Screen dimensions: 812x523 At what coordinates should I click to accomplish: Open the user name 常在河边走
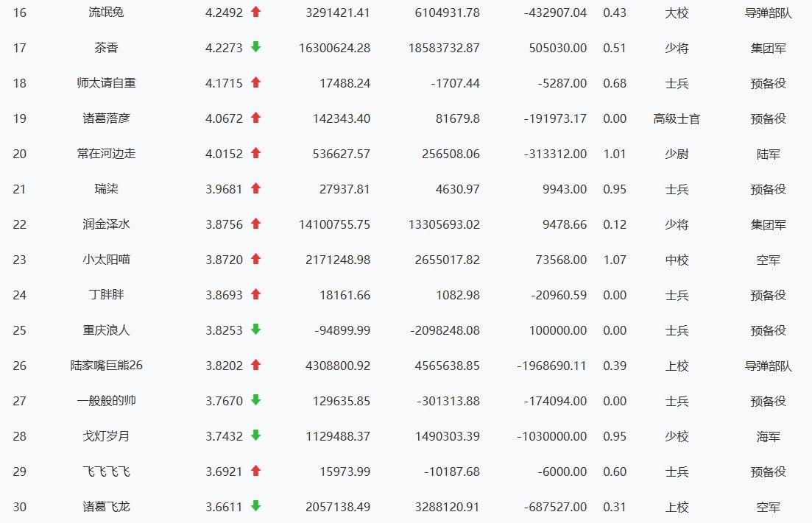point(106,154)
